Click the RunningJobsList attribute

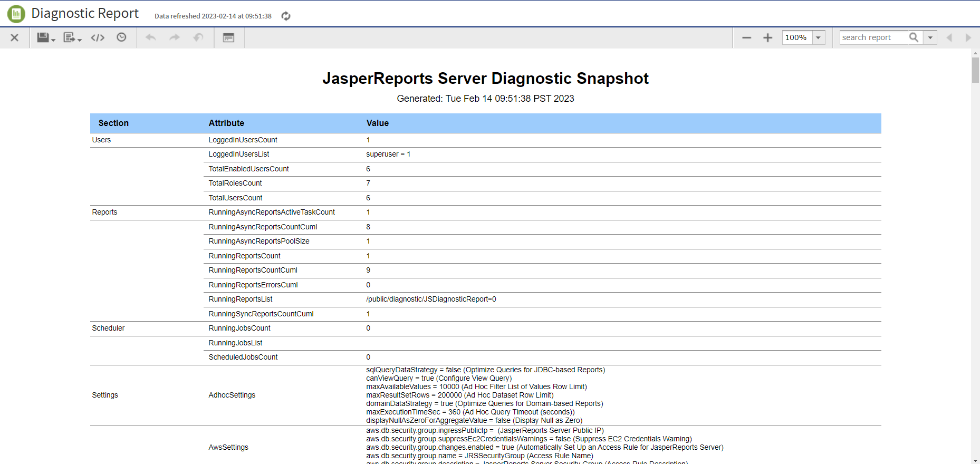click(235, 343)
